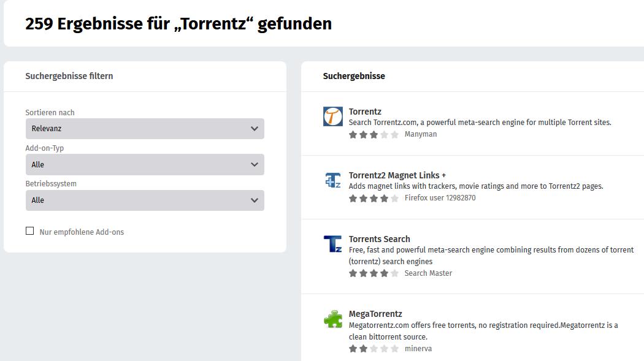The image size is (644, 361).
Task: Expand the Add-on-Typ dropdown
Action: [145, 164]
